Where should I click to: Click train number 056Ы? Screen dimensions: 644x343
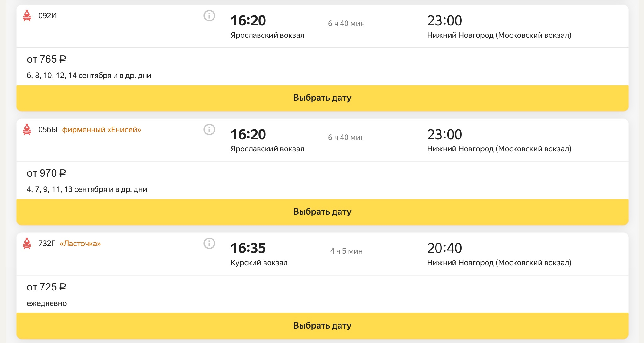click(48, 130)
